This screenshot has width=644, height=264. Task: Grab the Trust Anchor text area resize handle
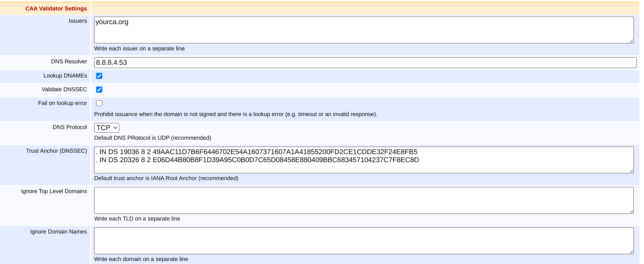pyautogui.click(x=631, y=171)
